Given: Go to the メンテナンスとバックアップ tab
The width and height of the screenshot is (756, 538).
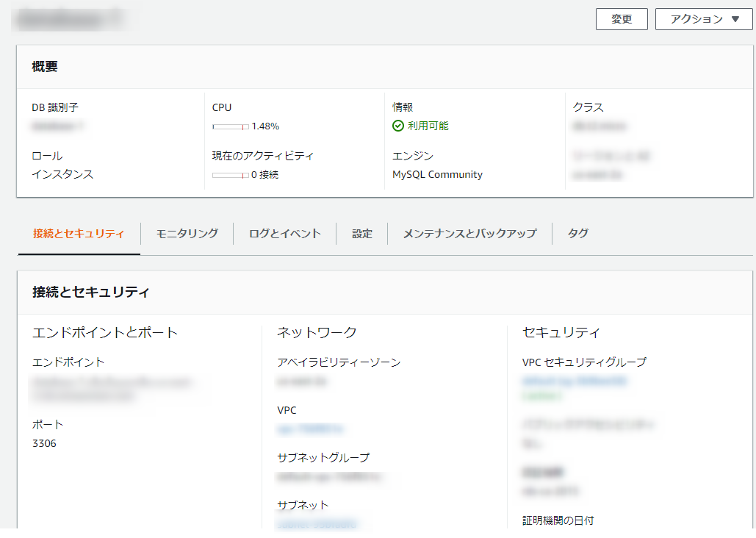Looking at the screenshot, I should tap(469, 234).
